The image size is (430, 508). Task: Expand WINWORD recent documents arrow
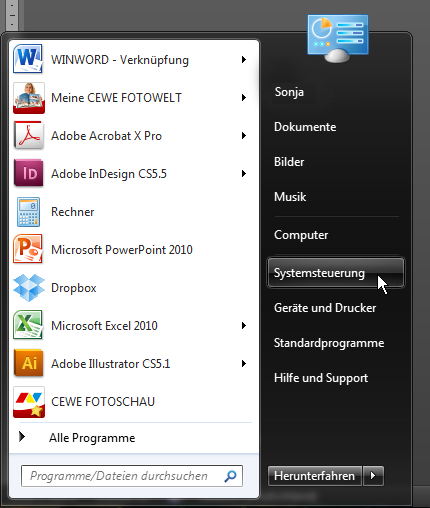click(x=244, y=60)
